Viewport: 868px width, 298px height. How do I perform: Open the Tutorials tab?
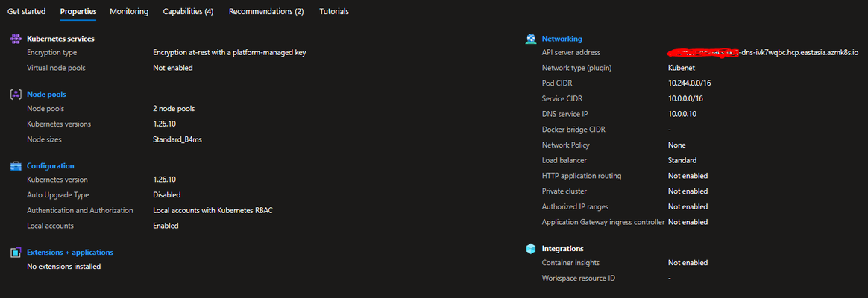334,11
